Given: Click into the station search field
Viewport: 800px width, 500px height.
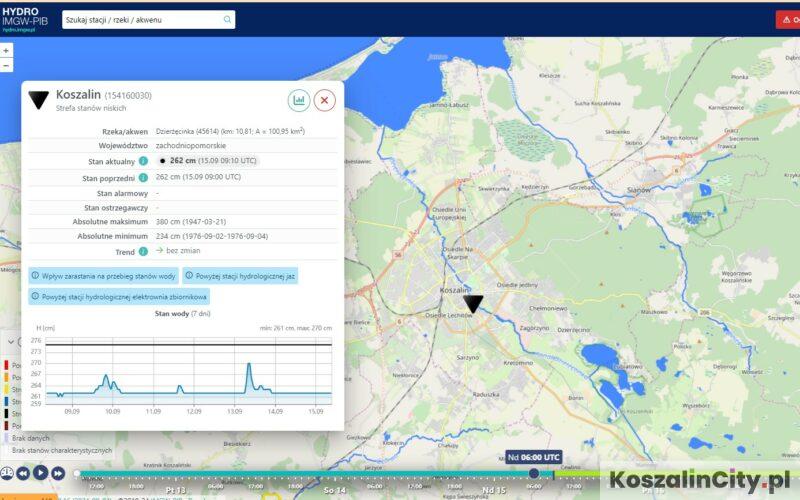Looking at the screenshot, I should point(140,19).
